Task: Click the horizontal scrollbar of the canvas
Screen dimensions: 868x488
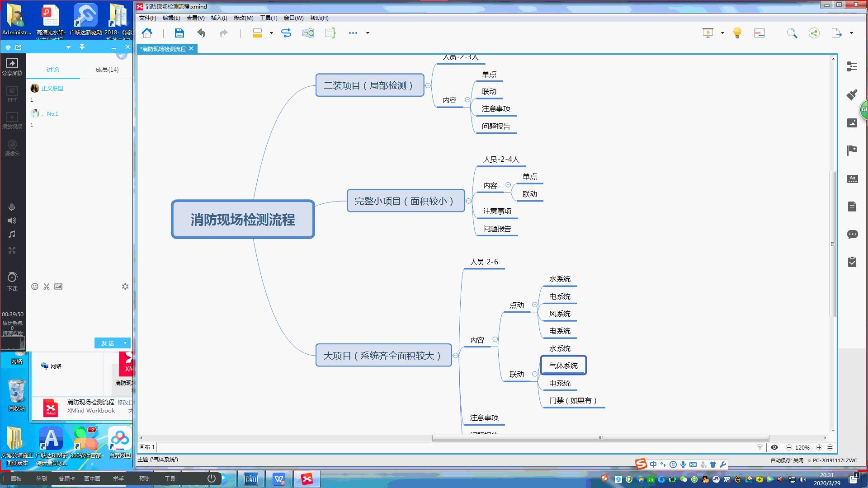Action: (600, 438)
